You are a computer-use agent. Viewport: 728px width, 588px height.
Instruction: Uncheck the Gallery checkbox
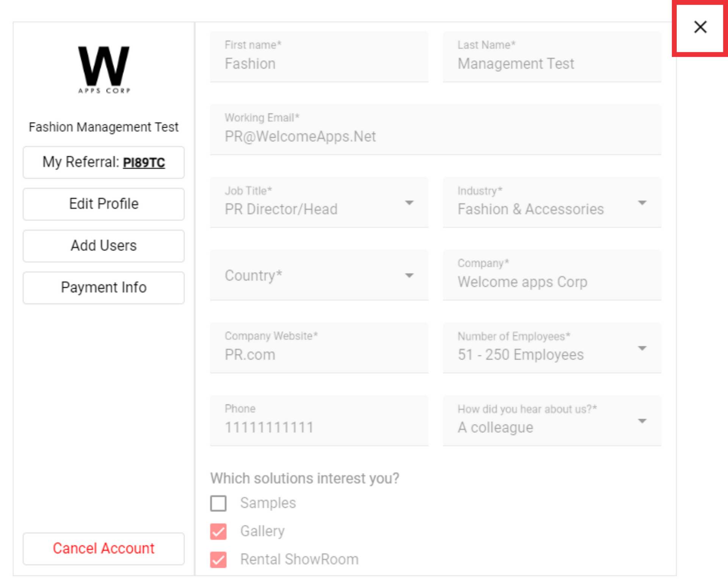[218, 531]
